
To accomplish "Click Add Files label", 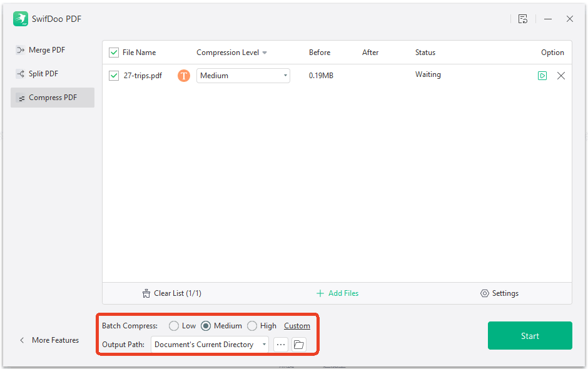I will coord(343,293).
